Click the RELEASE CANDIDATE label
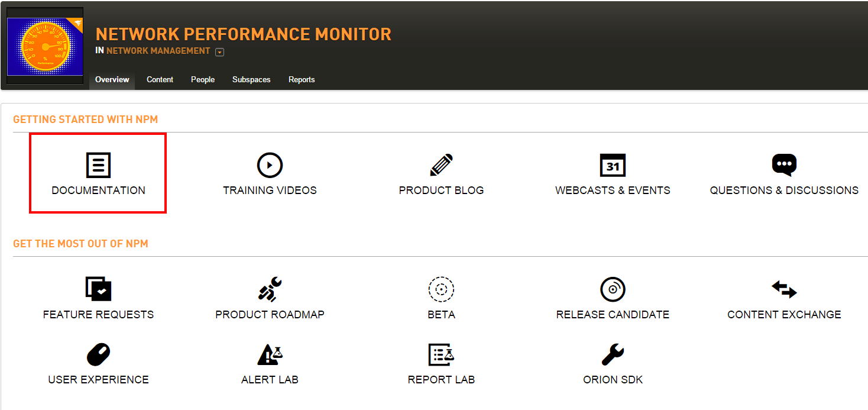Screen dimensions: 868x410 613,315
